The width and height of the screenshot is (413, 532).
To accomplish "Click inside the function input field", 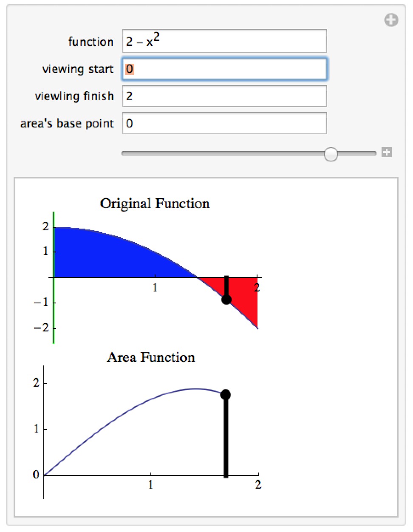I will pos(224,41).
